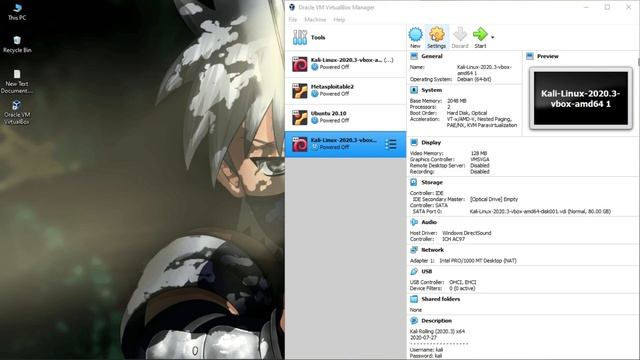Image resolution: width=640 pixels, height=360 pixels.
Task: Minimize the VirtualBox Manager window
Action: click(x=586, y=7)
